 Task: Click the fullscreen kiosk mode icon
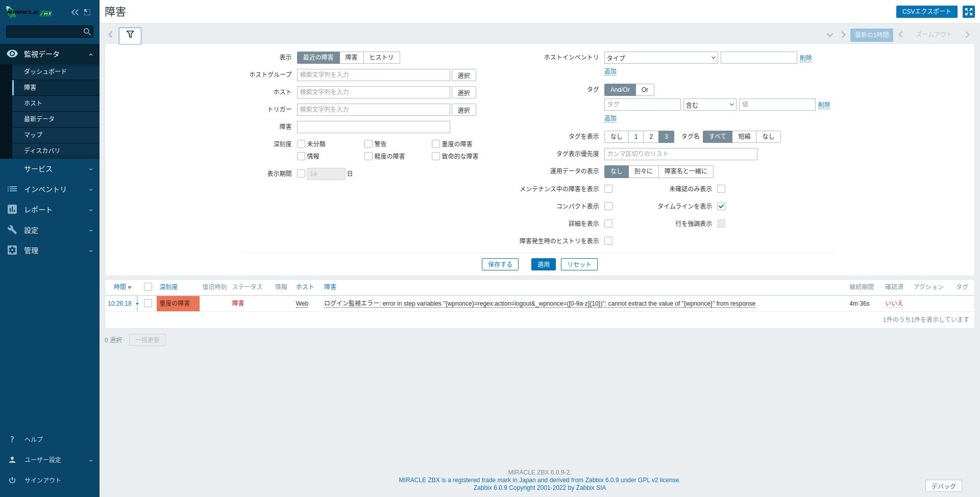coord(968,12)
